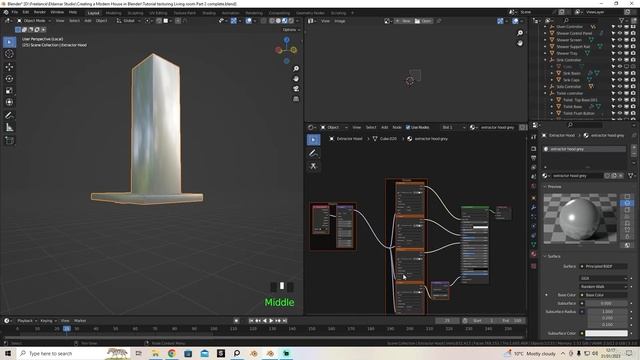Adjust the Subsurface value slider
Viewport: 640px width, 360px height.
606,303
